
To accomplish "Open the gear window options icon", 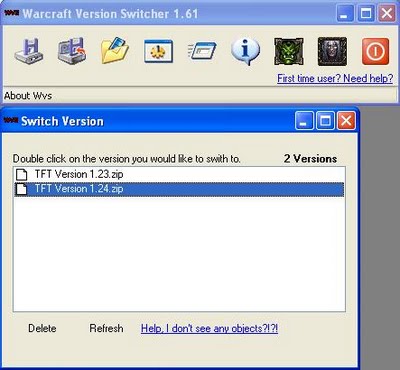I will click(x=158, y=51).
